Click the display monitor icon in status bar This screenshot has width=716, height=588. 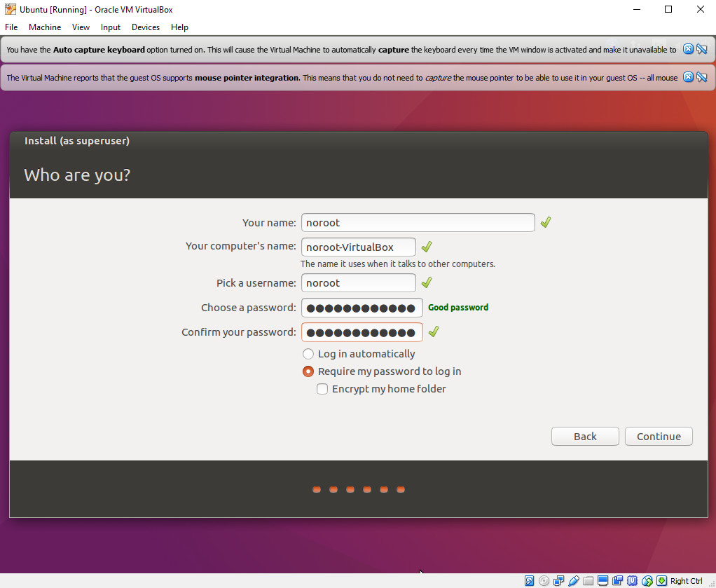coord(603,581)
